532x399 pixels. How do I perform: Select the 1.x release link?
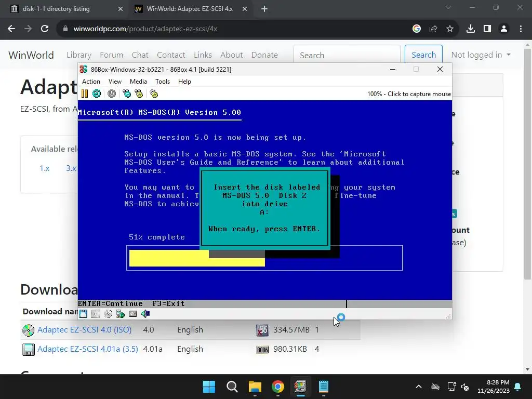pos(45,168)
